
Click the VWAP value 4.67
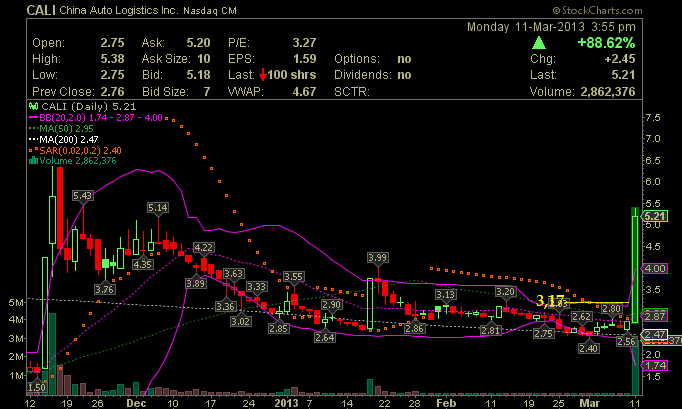click(304, 92)
